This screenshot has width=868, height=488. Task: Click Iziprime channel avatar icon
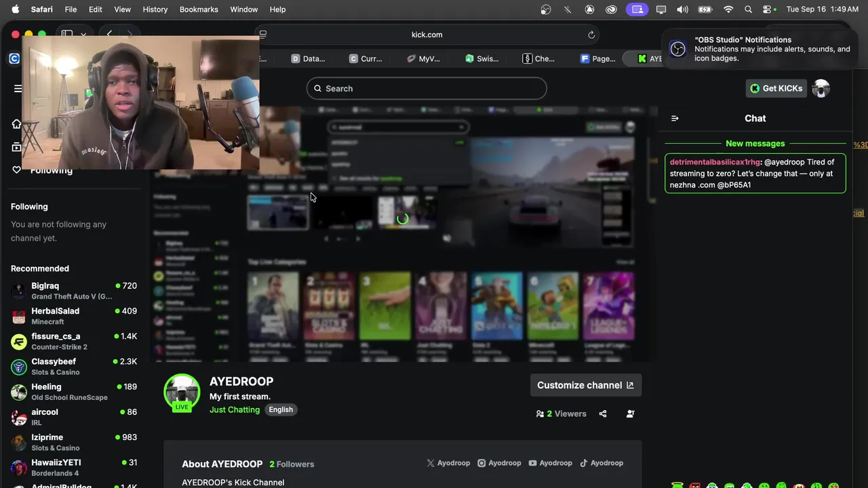[x=19, y=442]
